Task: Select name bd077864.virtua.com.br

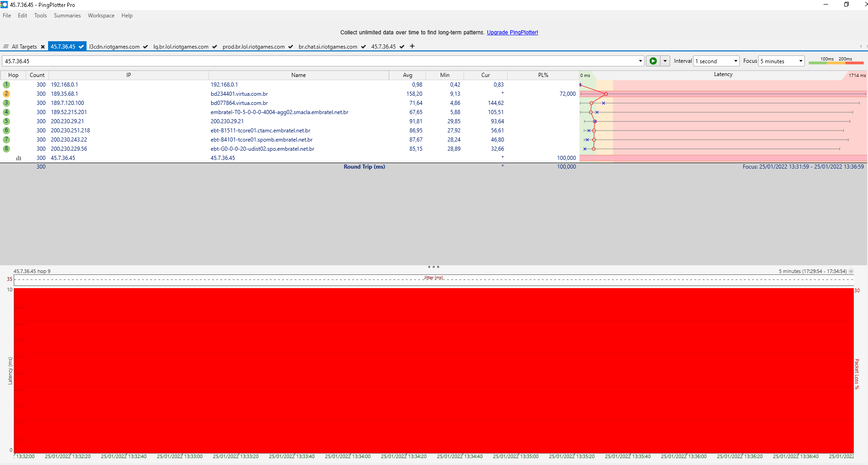Action: coord(239,103)
